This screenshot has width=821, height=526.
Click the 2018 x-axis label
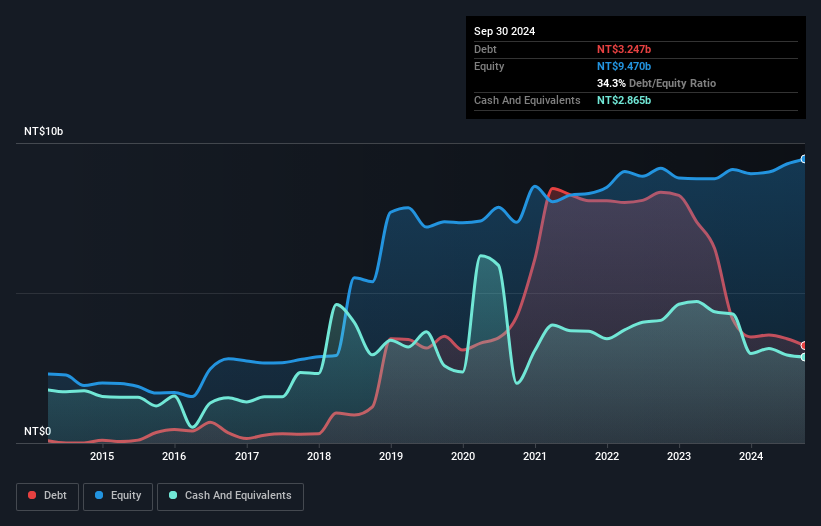tap(319, 456)
